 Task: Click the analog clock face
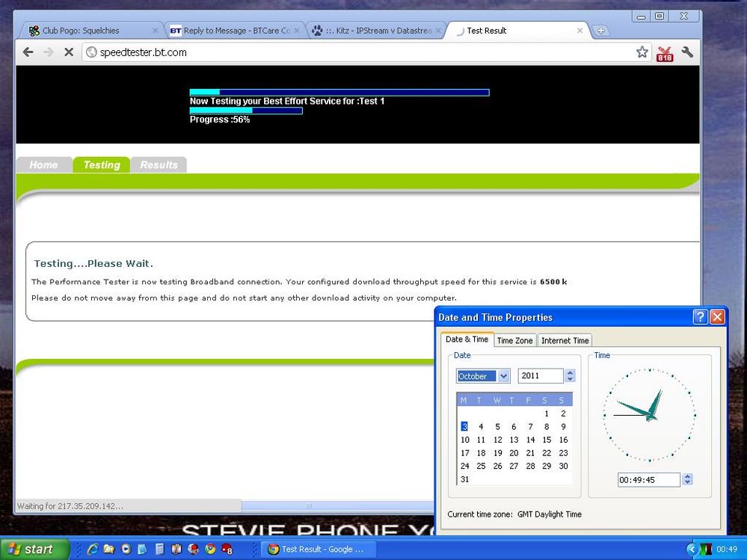649,415
